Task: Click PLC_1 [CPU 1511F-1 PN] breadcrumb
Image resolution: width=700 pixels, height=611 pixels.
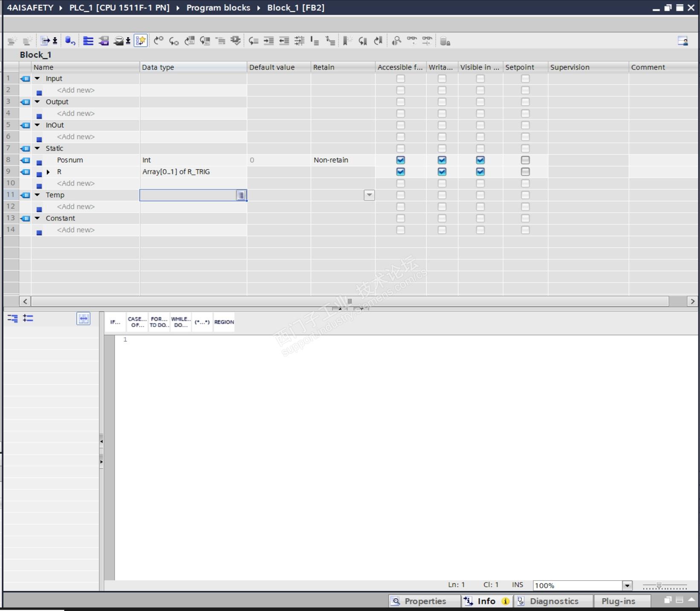Action: tap(119, 8)
